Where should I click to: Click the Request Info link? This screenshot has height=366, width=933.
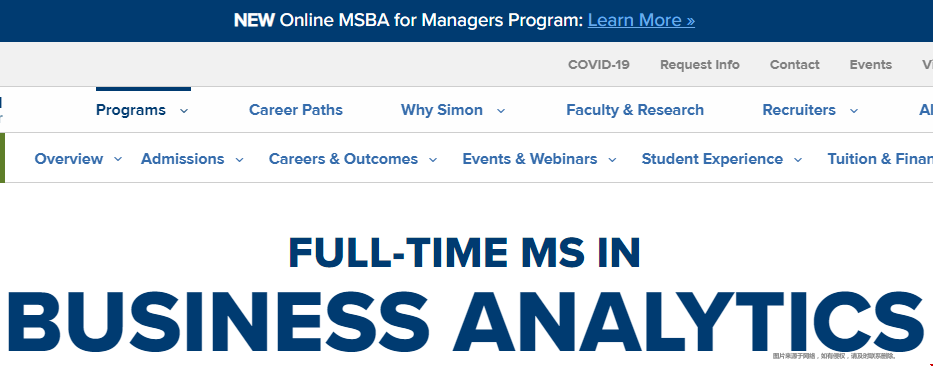click(x=700, y=64)
